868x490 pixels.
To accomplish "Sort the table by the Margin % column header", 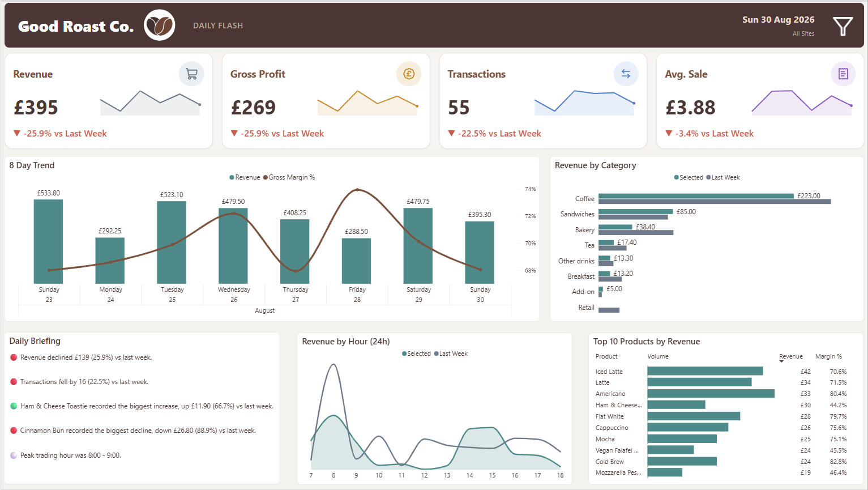I will tap(828, 356).
